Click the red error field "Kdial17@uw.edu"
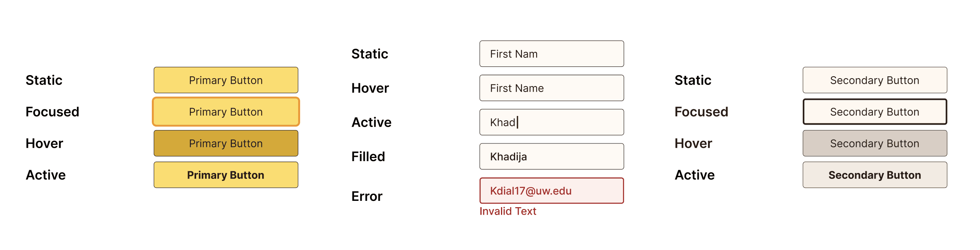This screenshot has width=980, height=250. pyautogui.click(x=551, y=191)
